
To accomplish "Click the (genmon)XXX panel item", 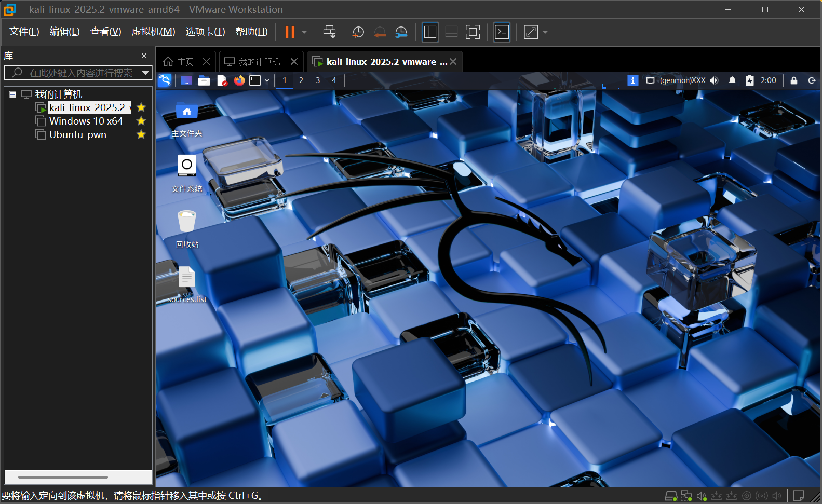I will (x=682, y=80).
